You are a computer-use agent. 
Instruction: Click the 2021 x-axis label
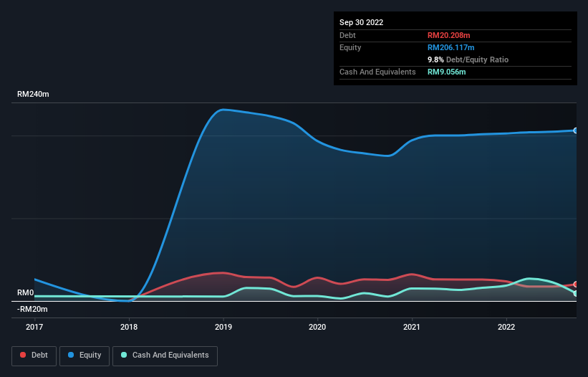pos(412,327)
